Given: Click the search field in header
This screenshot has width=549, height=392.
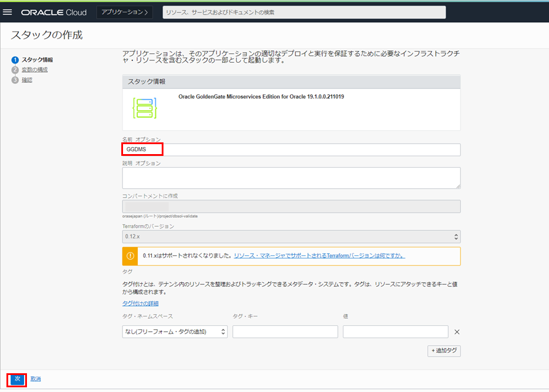Looking at the screenshot, I should pyautogui.click(x=304, y=12).
